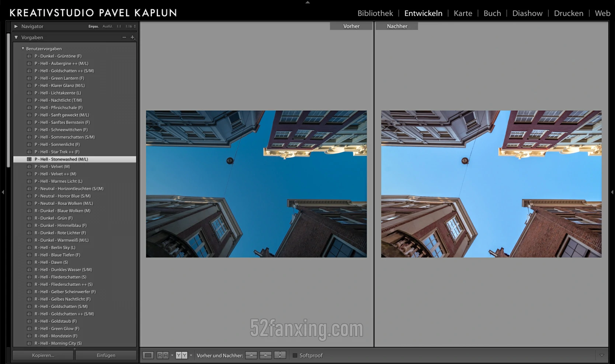Toggle the Softproof checkbox
The image size is (615, 364).
[x=295, y=356]
